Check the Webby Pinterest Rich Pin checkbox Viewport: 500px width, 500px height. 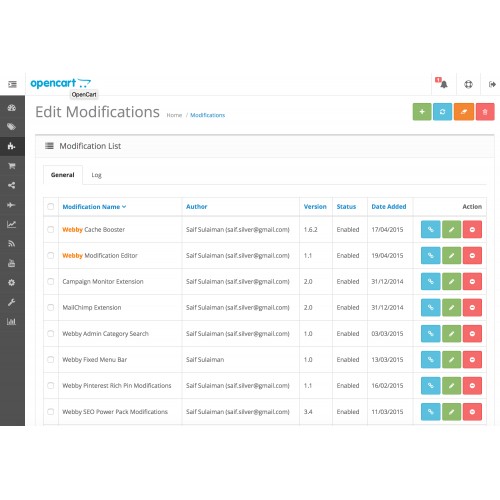click(x=51, y=385)
